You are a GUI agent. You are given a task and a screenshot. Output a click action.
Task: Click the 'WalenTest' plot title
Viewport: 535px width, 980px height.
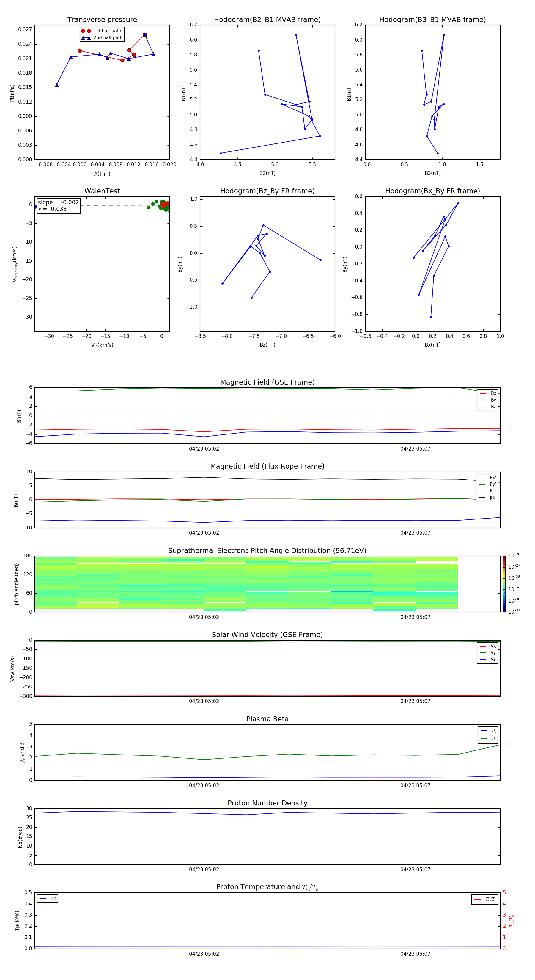pos(102,191)
